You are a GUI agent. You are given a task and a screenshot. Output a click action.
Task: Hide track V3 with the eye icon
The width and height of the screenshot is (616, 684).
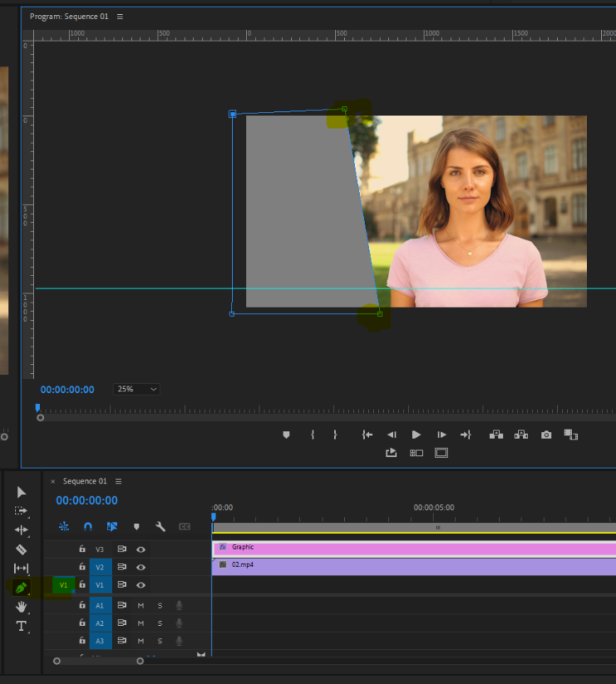[141, 549]
